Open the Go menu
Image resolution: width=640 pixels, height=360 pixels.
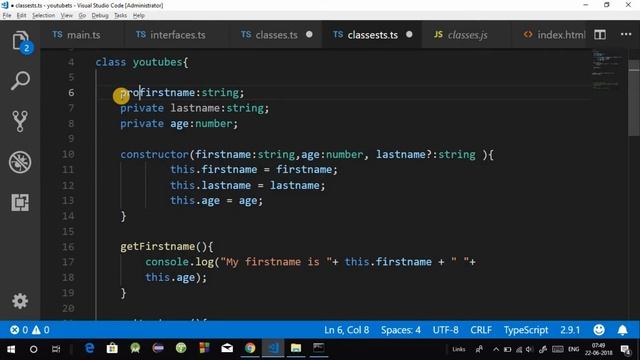pos(82,16)
